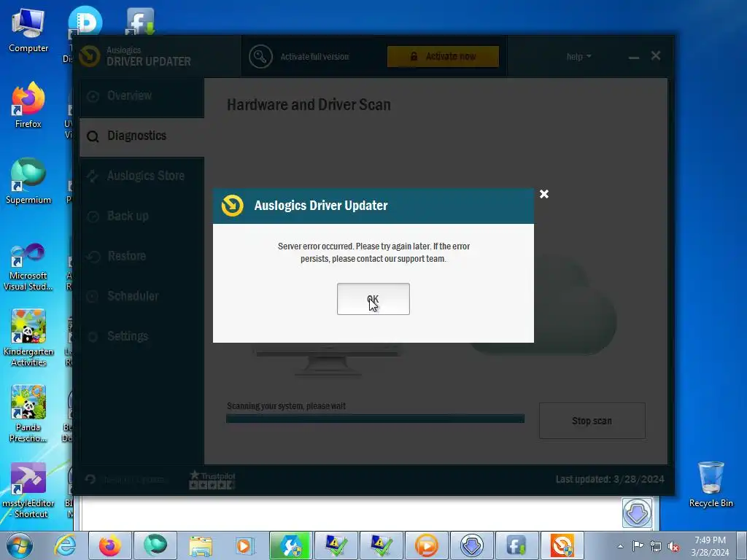
Task: Click the green wrench setup taskbar icon
Action: pos(290,545)
